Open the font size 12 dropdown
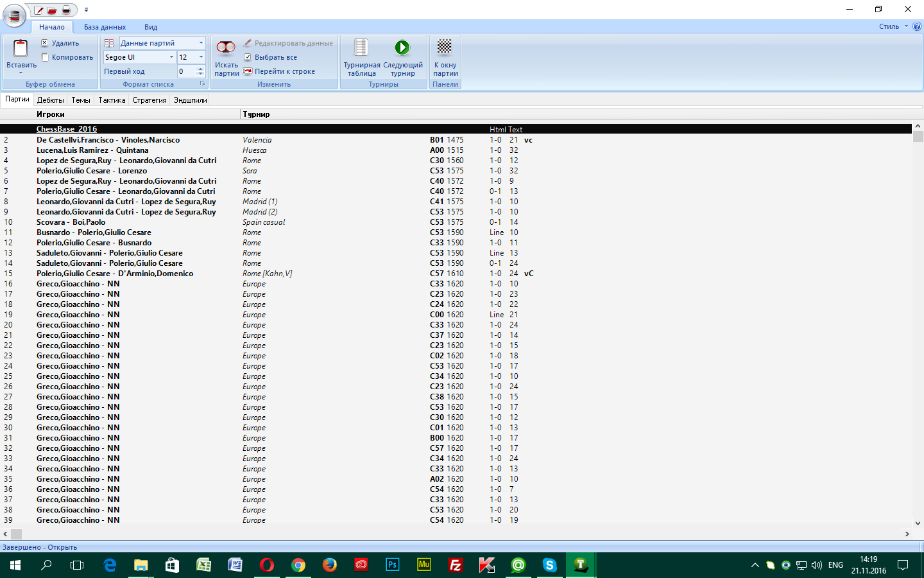The height and width of the screenshot is (578, 924). [201, 57]
